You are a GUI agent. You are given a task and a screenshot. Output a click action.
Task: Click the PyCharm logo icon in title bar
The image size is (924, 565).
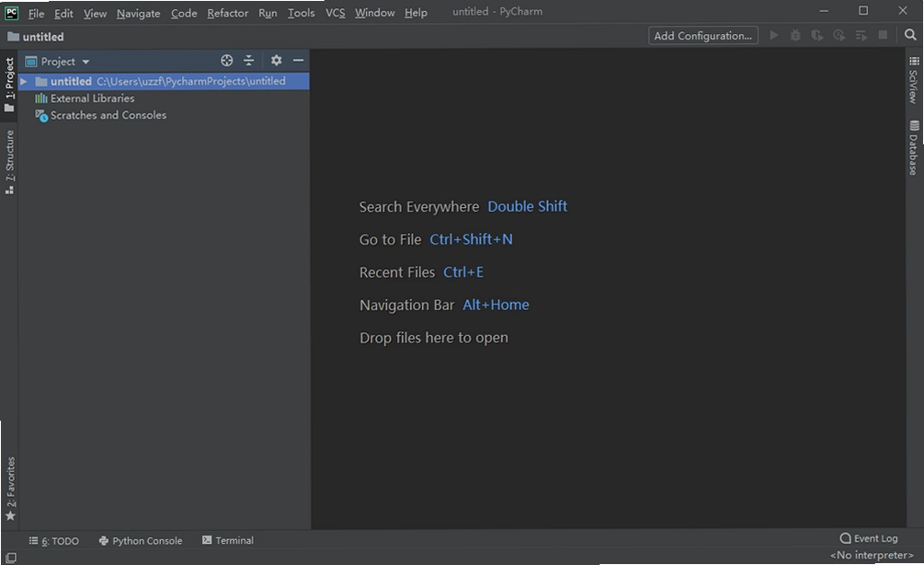pyautogui.click(x=11, y=12)
